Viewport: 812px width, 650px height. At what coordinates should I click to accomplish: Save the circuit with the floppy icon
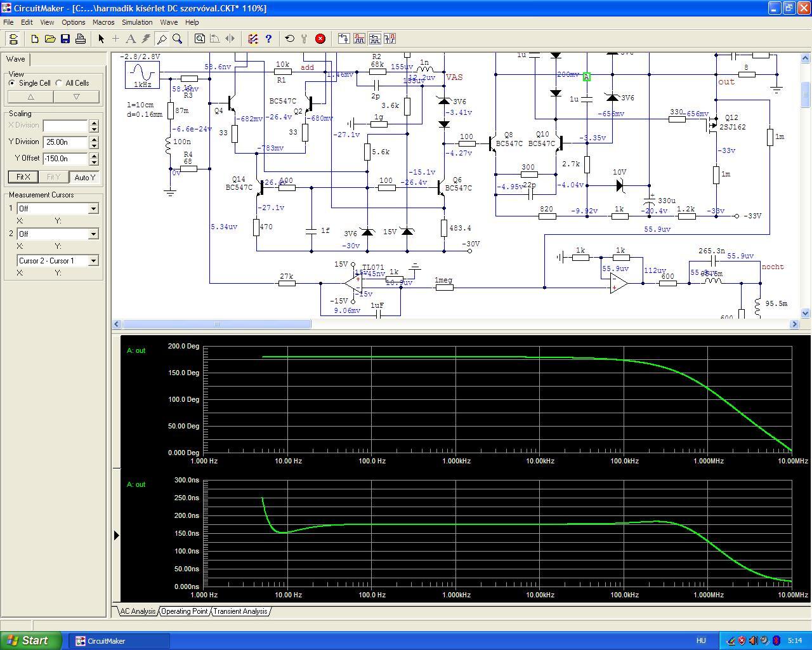(x=65, y=39)
